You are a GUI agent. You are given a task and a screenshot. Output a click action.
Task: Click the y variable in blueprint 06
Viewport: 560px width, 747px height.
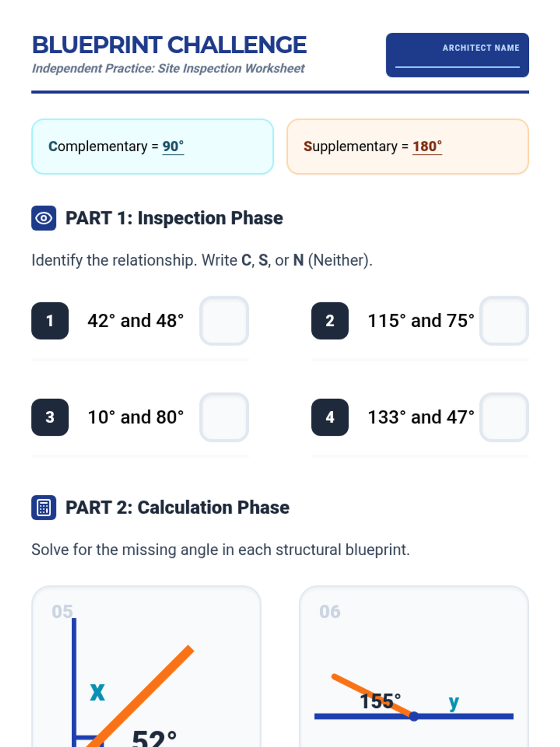[x=454, y=702]
